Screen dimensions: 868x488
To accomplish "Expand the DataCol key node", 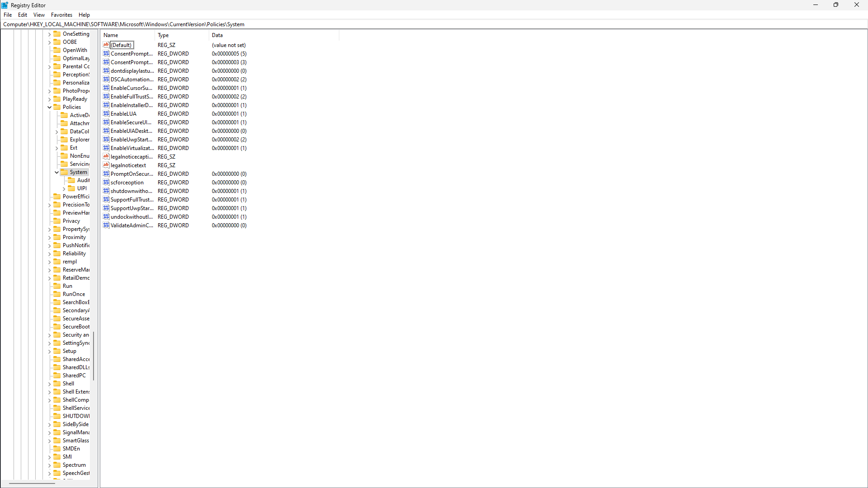I will (x=57, y=131).
